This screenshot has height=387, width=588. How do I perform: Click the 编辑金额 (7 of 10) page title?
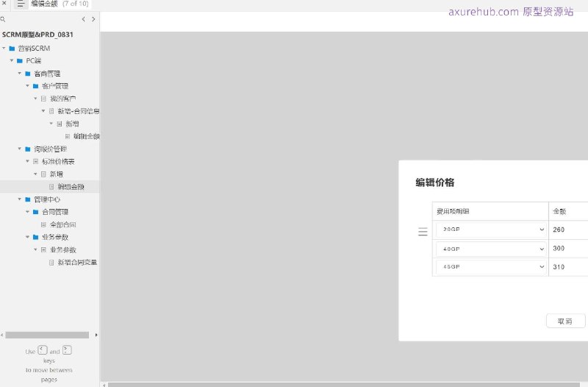coord(60,4)
